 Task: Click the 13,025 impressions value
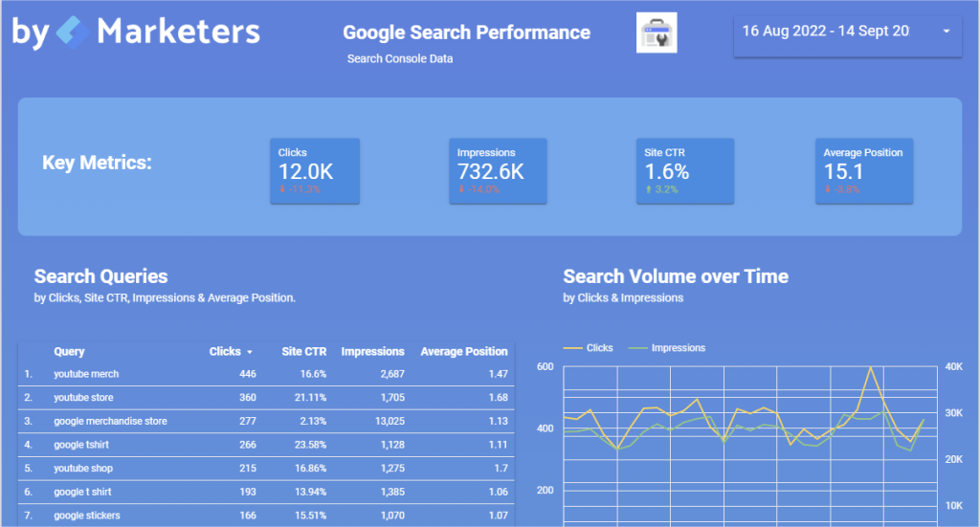point(390,422)
